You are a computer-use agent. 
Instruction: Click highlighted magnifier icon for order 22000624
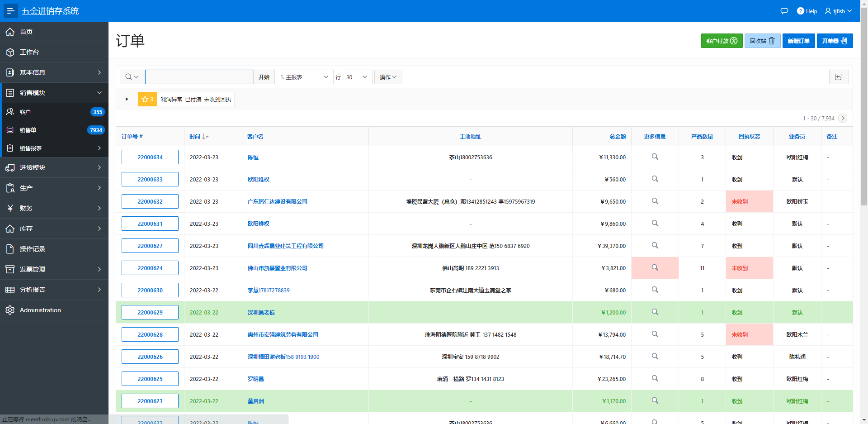[655, 268]
